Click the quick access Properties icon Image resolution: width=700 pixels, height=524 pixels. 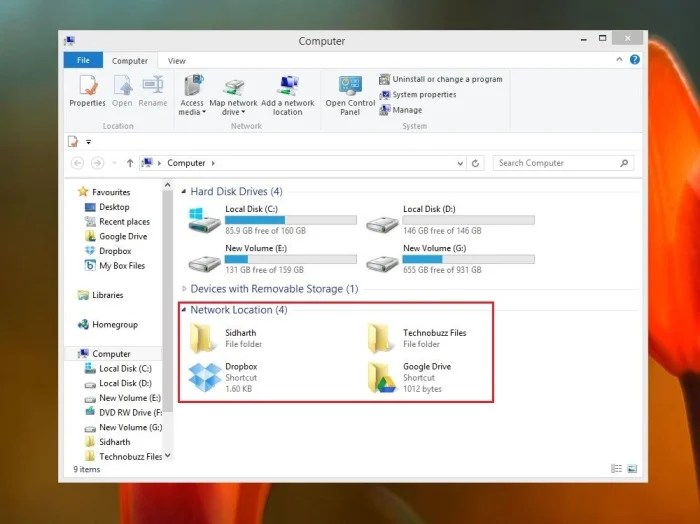coord(73,142)
